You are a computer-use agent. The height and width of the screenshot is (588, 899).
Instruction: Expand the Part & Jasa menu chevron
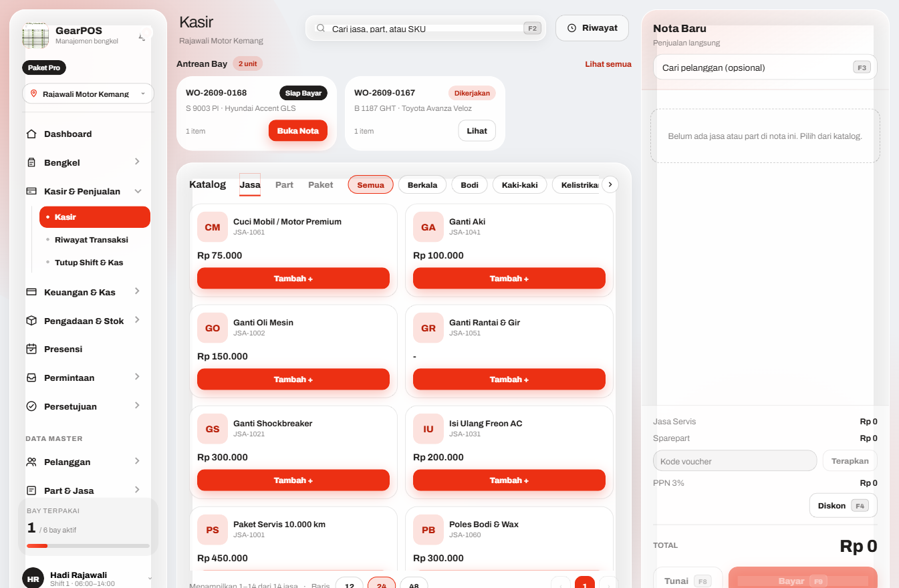coord(137,490)
